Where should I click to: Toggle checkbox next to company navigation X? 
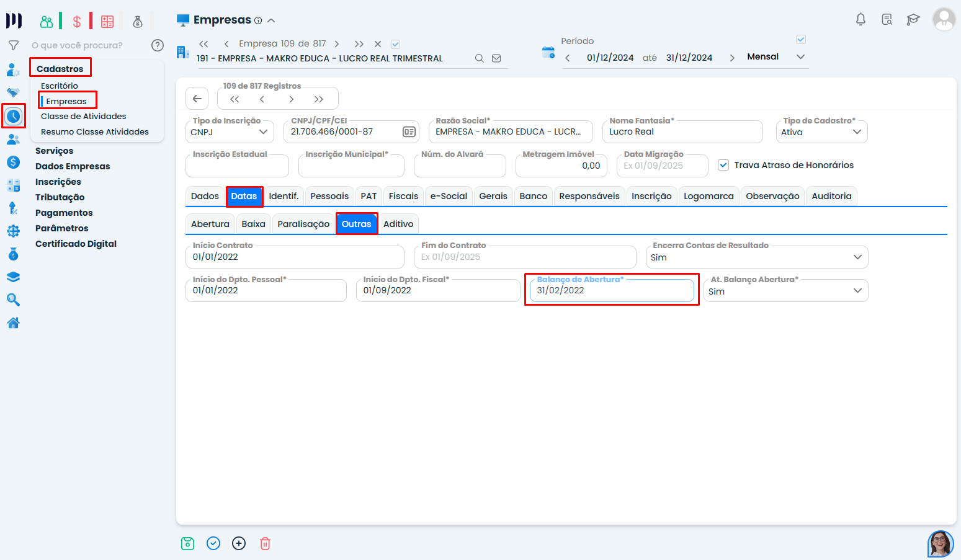(395, 44)
